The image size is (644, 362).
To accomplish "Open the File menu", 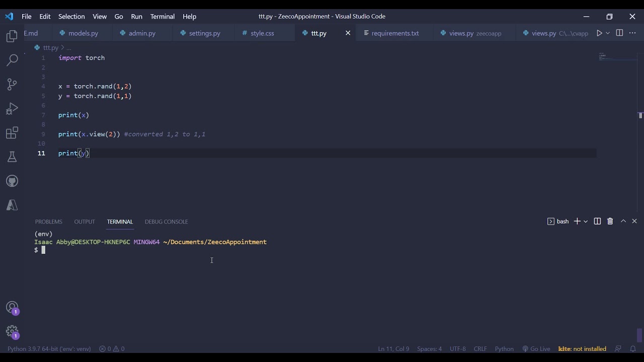I will click(27, 16).
